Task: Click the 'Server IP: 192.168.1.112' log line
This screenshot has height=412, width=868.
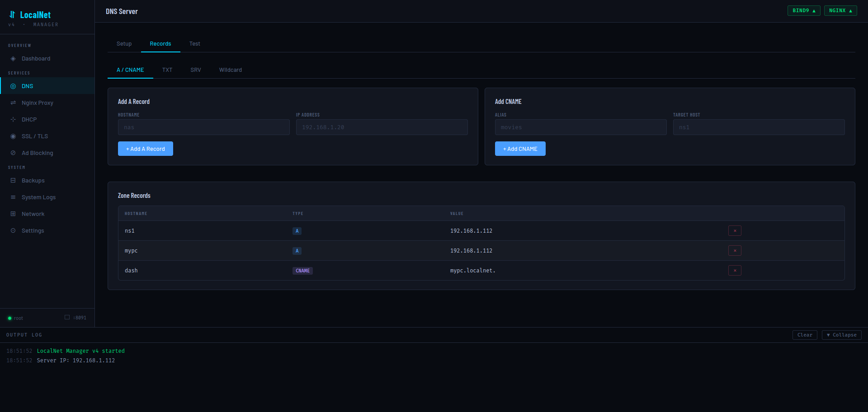Action: (x=75, y=360)
